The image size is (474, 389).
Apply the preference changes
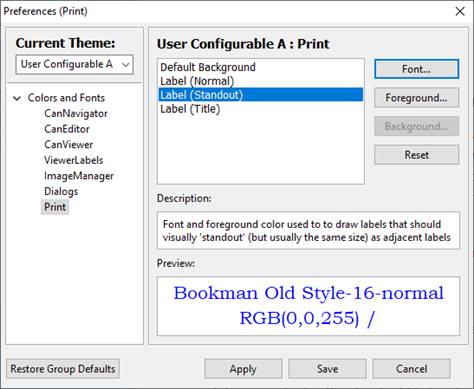point(243,369)
